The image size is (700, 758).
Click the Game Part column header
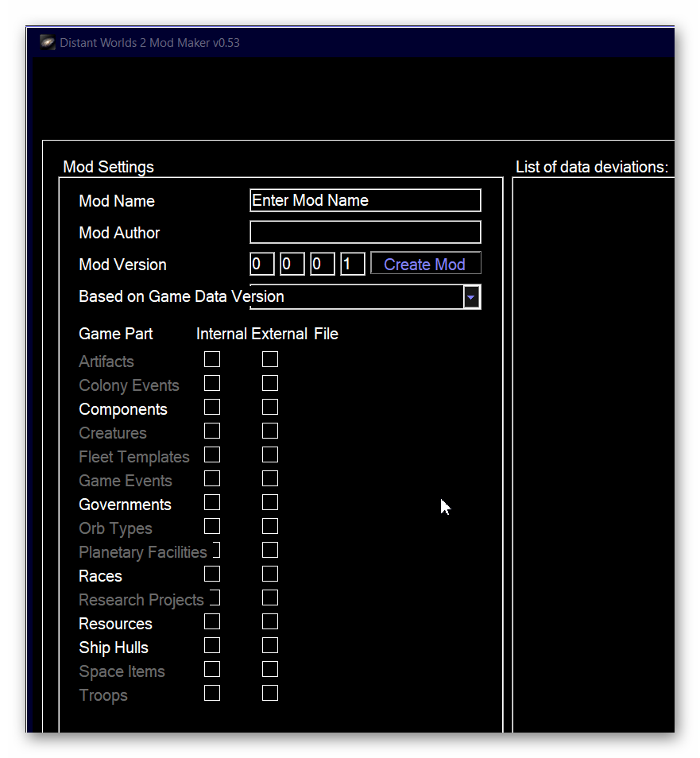click(115, 334)
